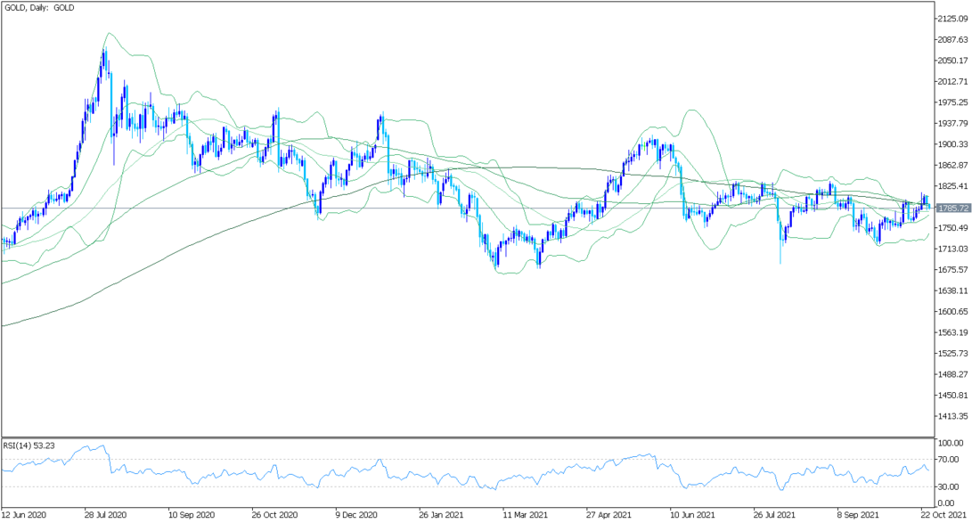Click the RSI 30.00 scale label
980x523 pixels.
[x=949, y=486]
